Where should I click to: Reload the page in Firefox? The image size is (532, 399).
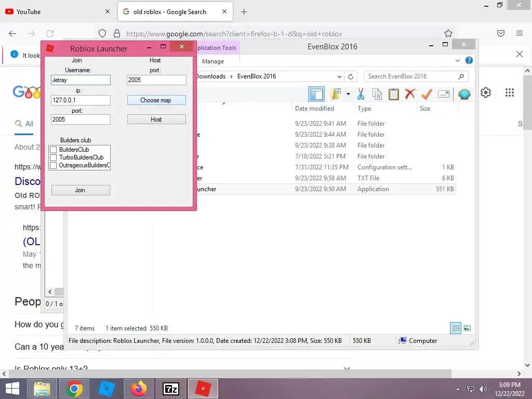[x=50, y=34]
